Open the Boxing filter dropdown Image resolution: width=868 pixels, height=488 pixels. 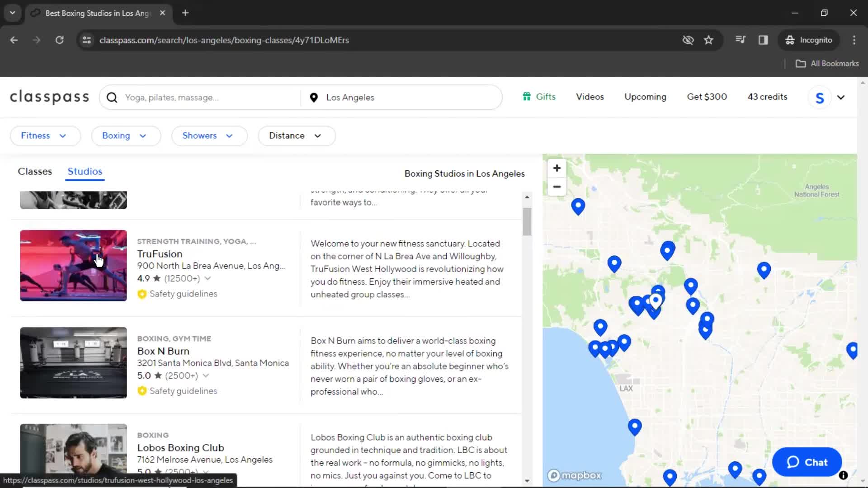coord(126,136)
